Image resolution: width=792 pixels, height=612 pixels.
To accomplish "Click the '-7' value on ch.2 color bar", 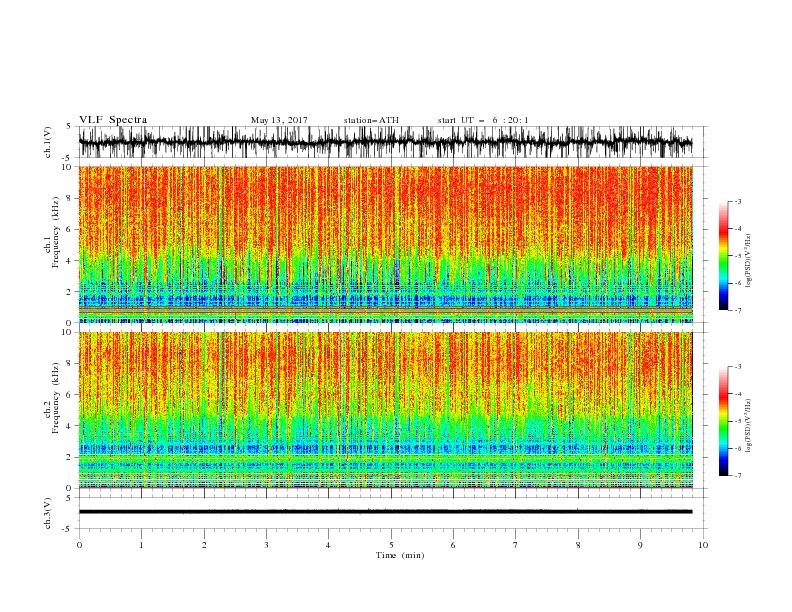I will pyautogui.click(x=738, y=476).
